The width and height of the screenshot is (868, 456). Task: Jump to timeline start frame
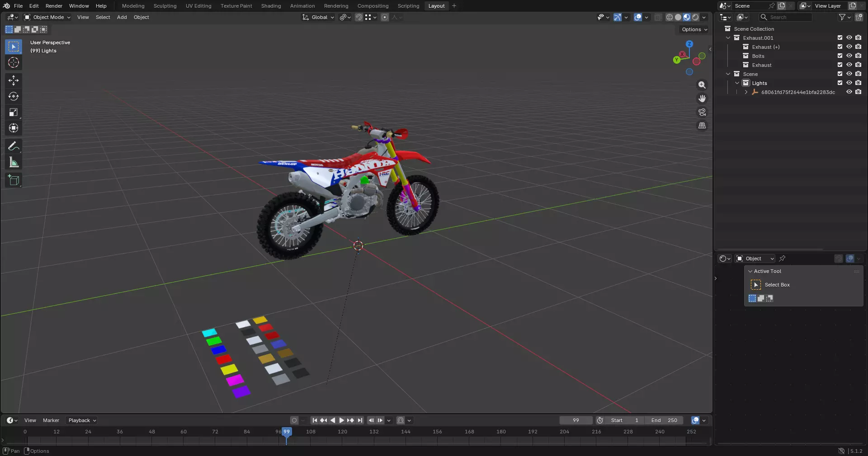(315, 420)
